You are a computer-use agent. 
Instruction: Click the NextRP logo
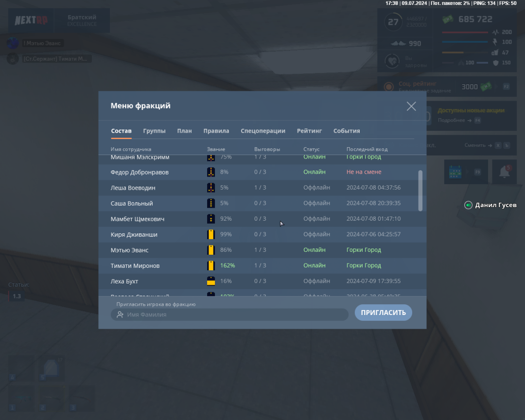tap(31, 20)
